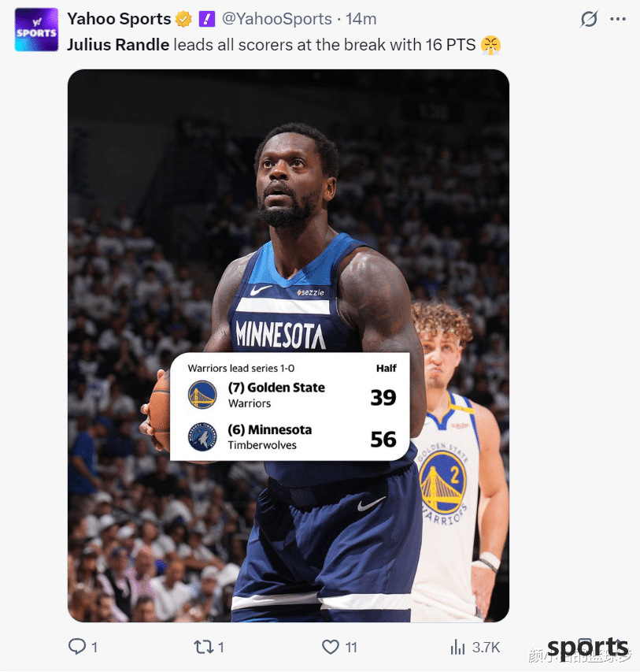This screenshot has width=640, height=672.
Task: Click the Minnesota Timberwolves logo
Action: pos(202,436)
